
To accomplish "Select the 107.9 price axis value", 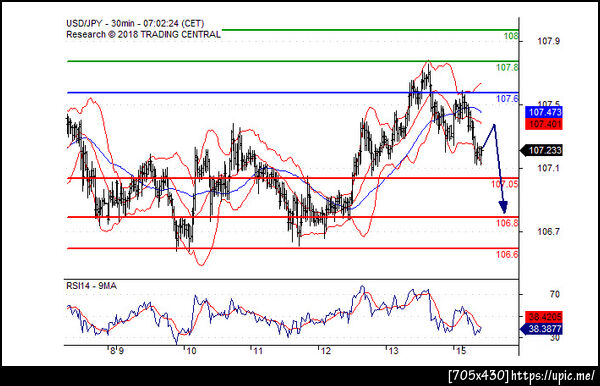I will (548, 41).
